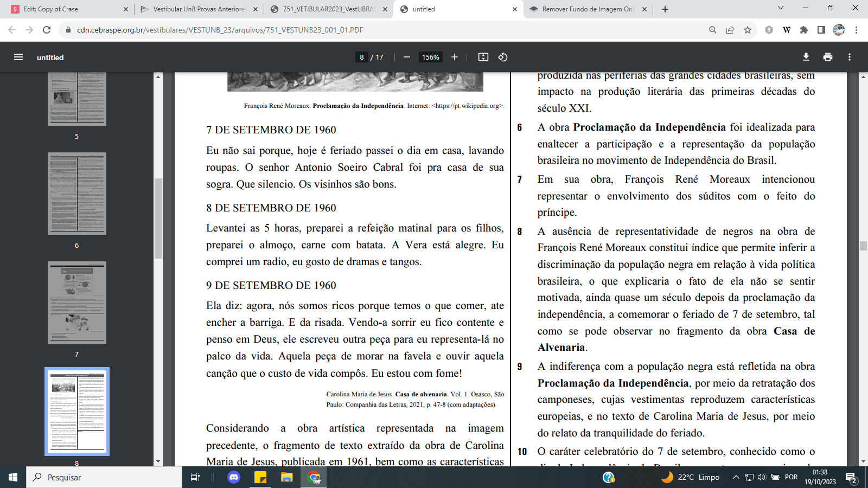The width and height of the screenshot is (868, 488).
Task: Click item number 6 in the question list
Action: [x=520, y=127]
